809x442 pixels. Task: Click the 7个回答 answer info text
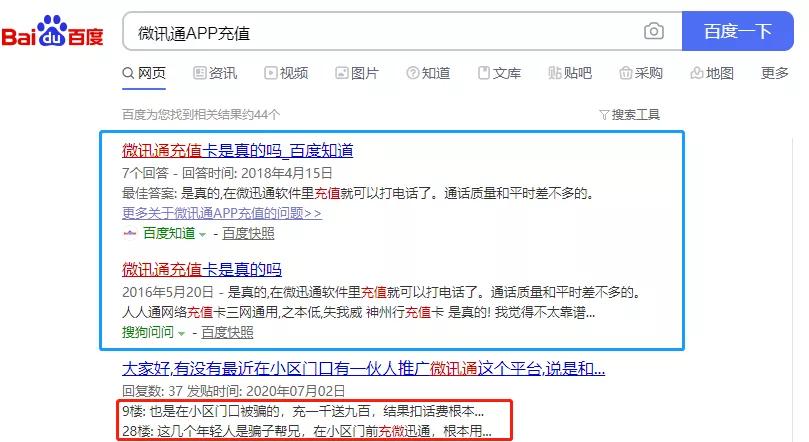coord(227,173)
